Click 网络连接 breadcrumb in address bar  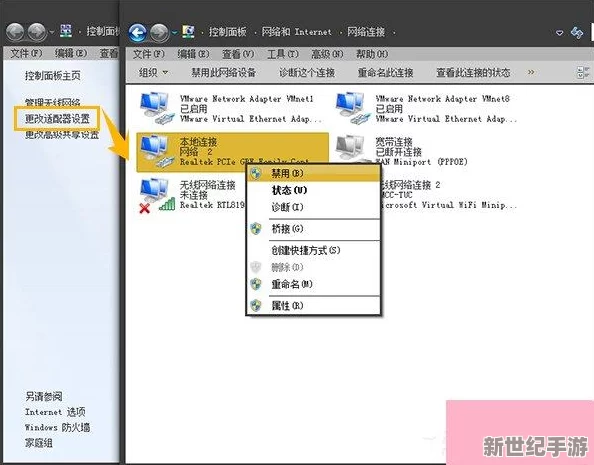(x=366, y=32)
